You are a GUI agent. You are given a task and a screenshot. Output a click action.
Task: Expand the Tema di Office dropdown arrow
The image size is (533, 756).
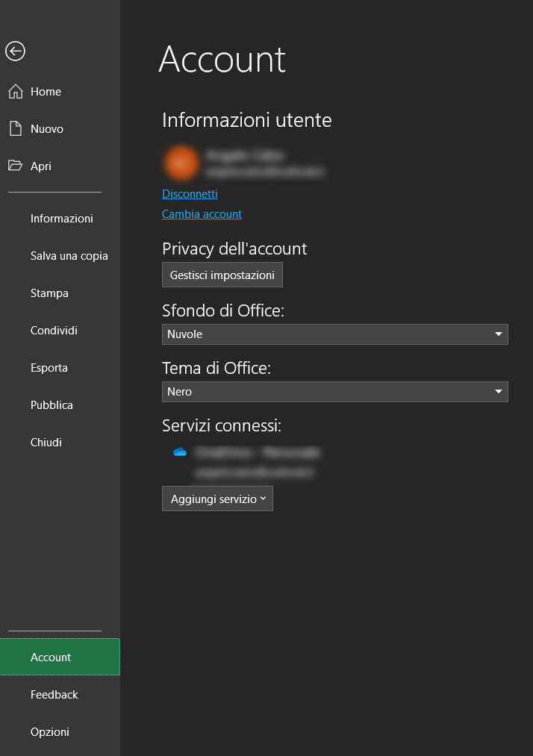pos(498,392)
